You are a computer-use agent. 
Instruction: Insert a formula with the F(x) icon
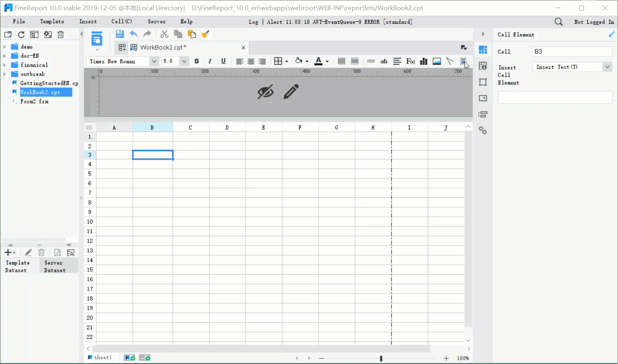point(410,61)
